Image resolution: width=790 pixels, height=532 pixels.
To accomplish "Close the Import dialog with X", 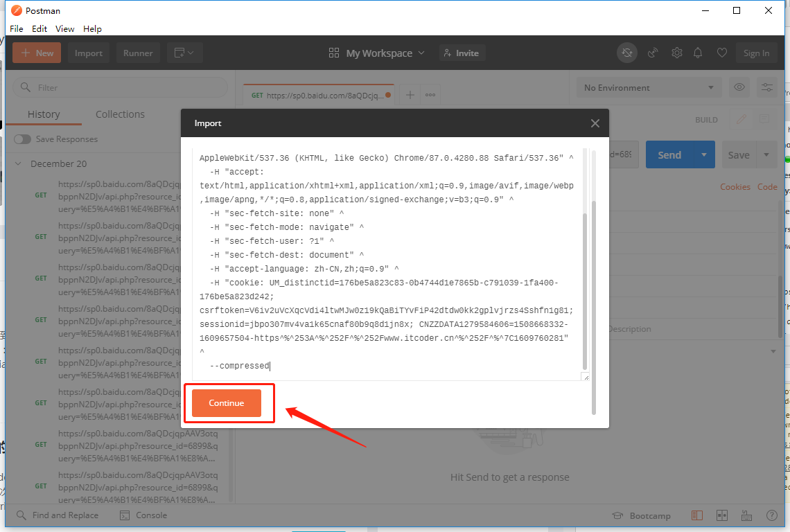I will [x=595, y=123].
